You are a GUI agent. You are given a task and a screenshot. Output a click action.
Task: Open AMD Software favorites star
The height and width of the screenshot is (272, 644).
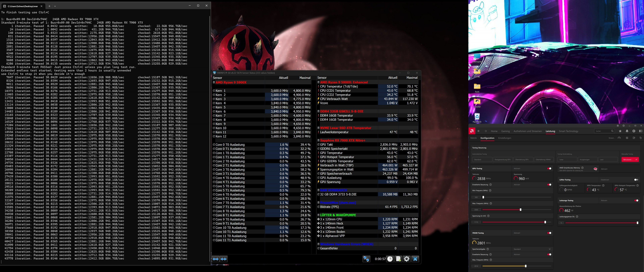coord(620,131)
